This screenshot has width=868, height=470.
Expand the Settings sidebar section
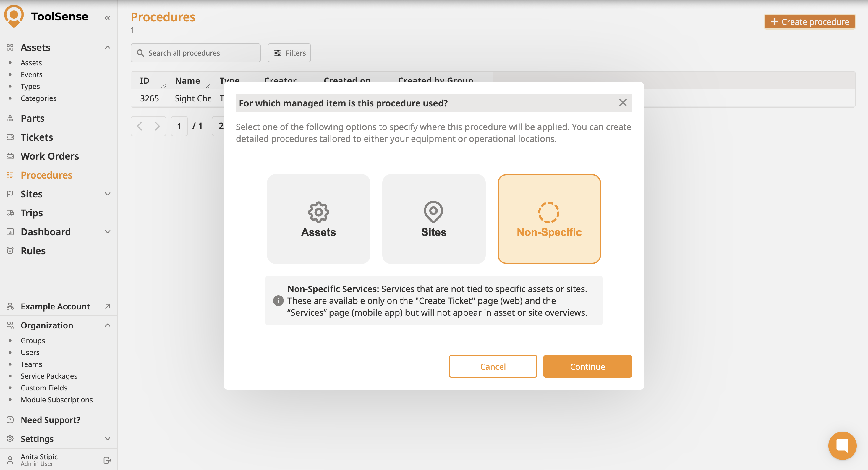click(108, 439)
